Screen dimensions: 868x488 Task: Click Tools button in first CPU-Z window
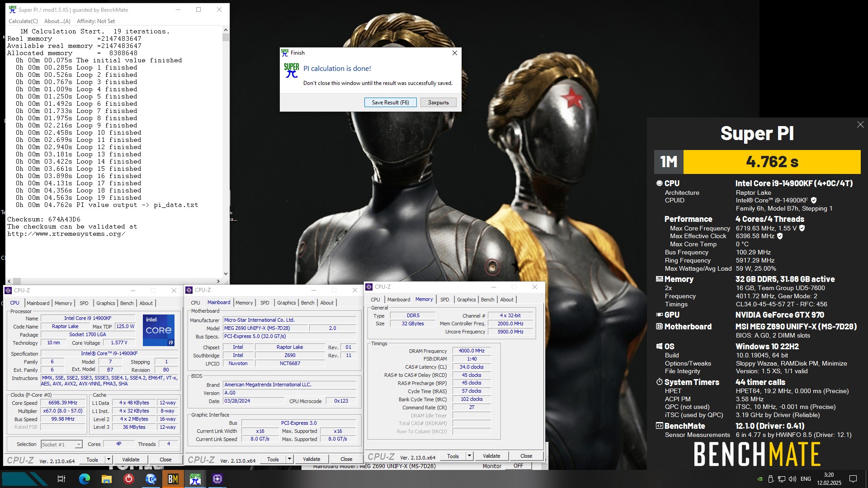(x=92, y=460)
